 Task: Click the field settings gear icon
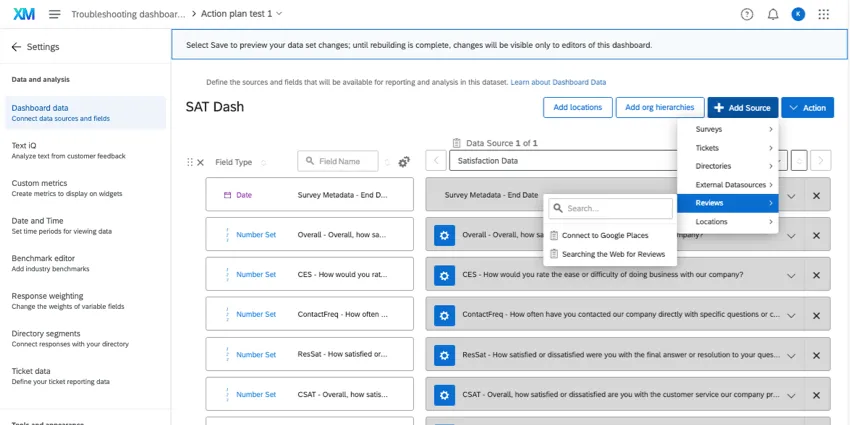click(404, 162)
